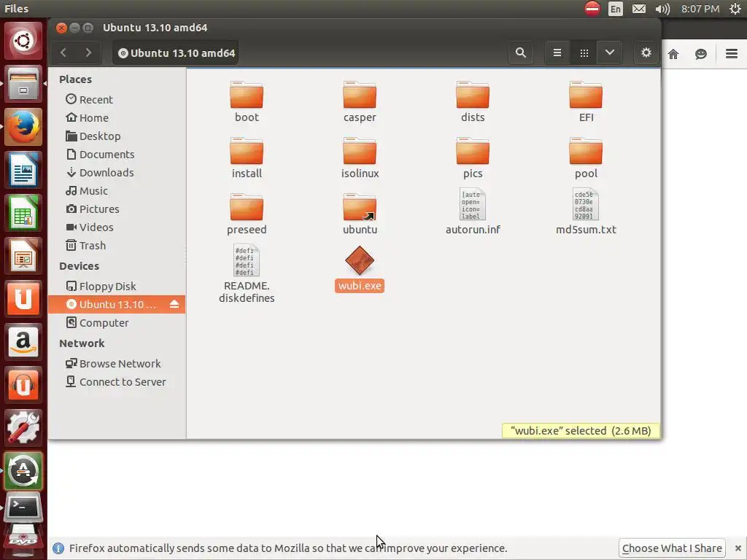Launch LibreOffice Writer from dock
Image resolution: width=747 pixels, height=560 pixels.
23,169
